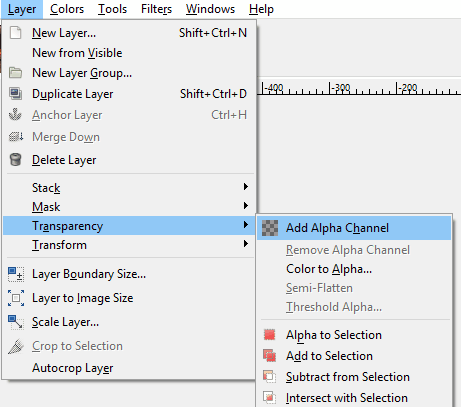Open the Colors menu
The image size is (462, 407).
[67, 9]
